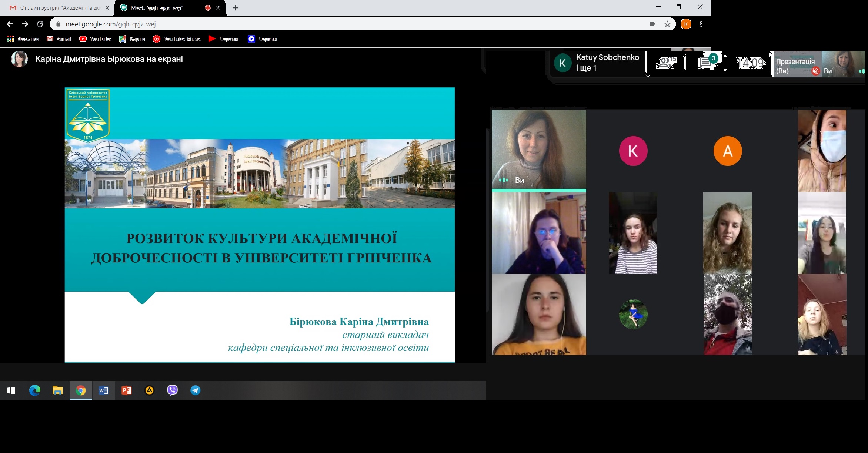Viewport: 868px width, 453px height.
Task: Open a new browser tab
Action: (236, 8)
